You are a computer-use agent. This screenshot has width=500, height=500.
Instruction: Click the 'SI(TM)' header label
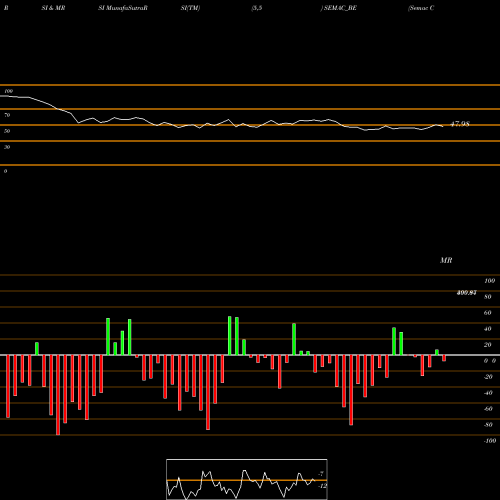click(x=190, y=8)
